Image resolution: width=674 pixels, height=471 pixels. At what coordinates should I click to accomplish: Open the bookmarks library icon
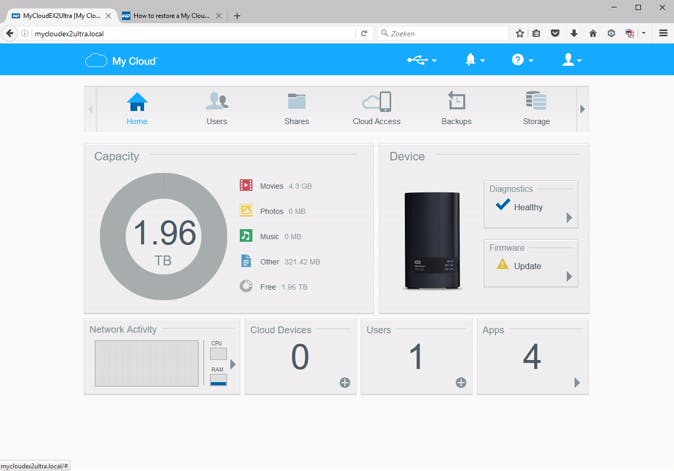[536, 33]
